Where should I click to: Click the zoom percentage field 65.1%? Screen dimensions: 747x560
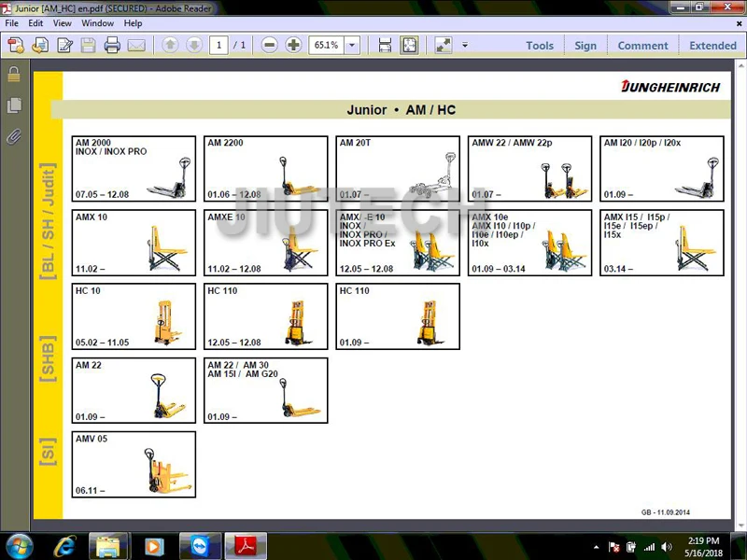click(x=326, y=45)
